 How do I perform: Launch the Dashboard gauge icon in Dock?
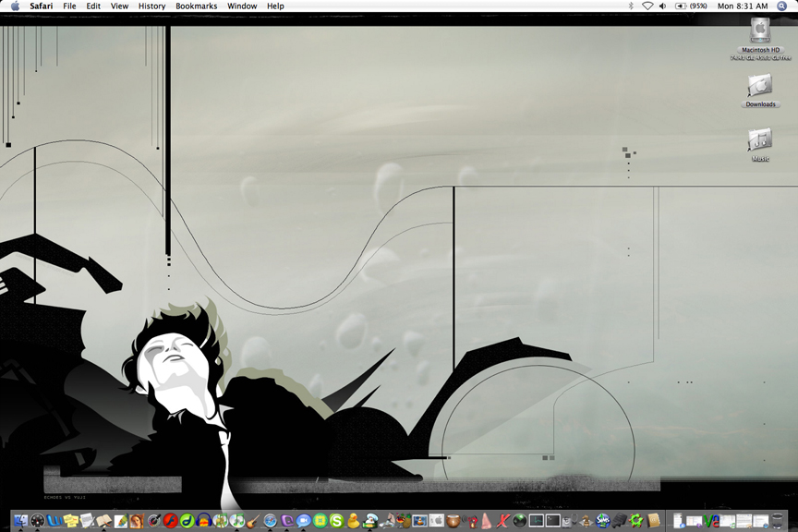37,521
